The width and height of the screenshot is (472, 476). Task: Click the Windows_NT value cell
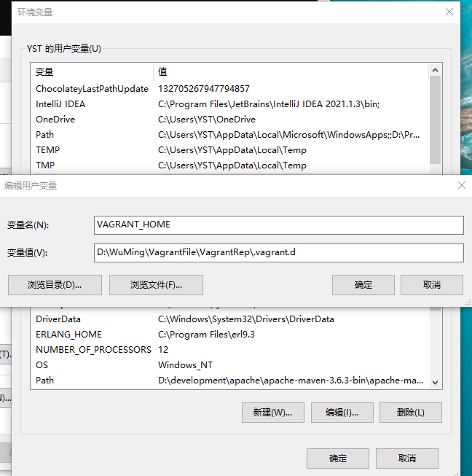[x=185, y=364]
